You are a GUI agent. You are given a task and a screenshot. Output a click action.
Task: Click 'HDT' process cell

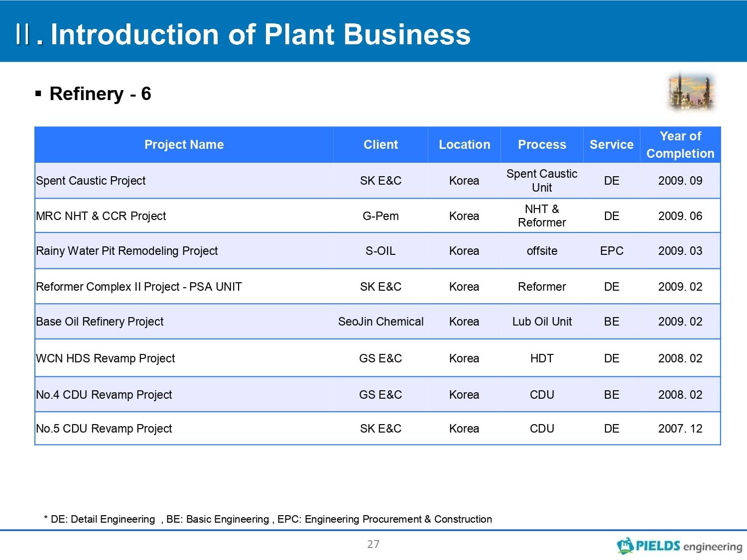pos(542,358)
